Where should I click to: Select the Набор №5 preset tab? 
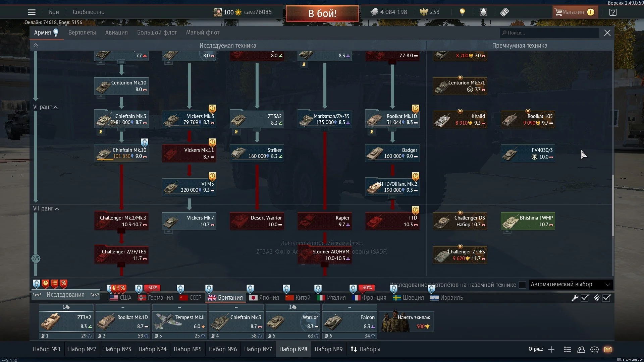point(187,349)
